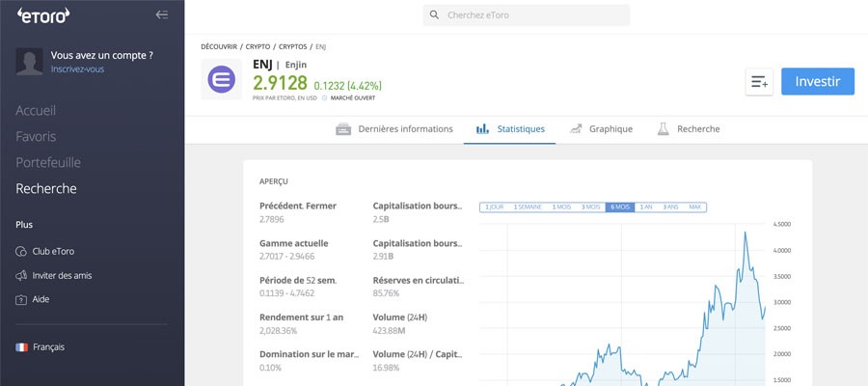Select Recherche in sidebar
Image resolution: width=868 pixels, height=386 pixels.
46,188
